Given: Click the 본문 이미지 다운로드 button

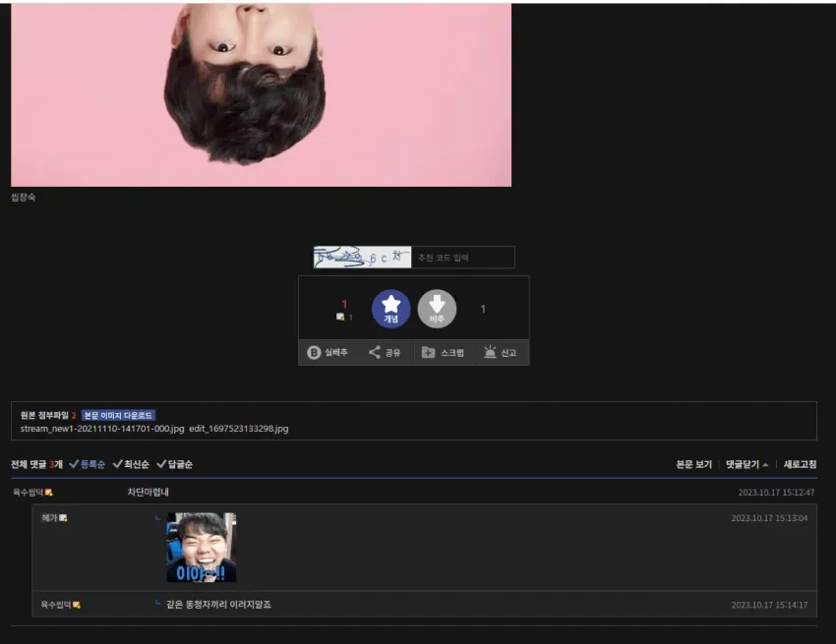Looking at the screenshot, I should coord(118,415).
